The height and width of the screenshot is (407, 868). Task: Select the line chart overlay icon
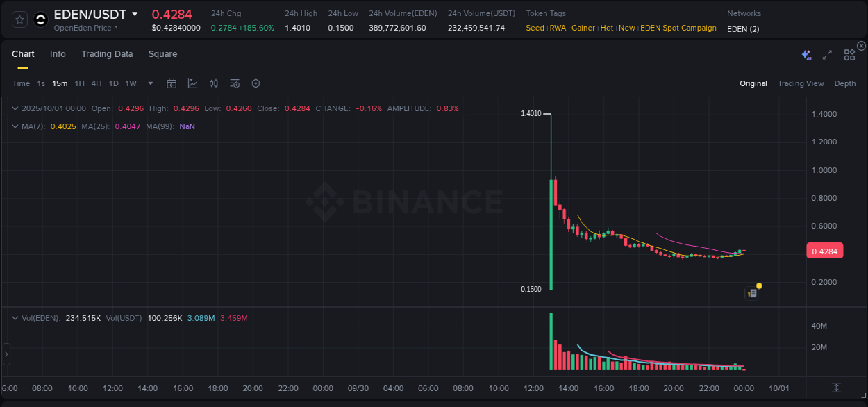(x=192, y=83)
